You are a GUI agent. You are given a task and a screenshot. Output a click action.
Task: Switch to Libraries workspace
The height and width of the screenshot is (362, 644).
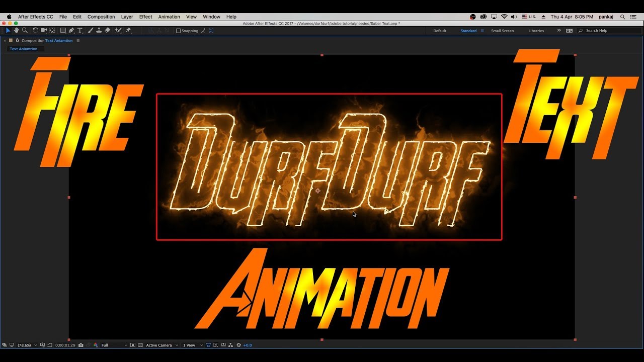pyautogui.click(x=536, y=31)
